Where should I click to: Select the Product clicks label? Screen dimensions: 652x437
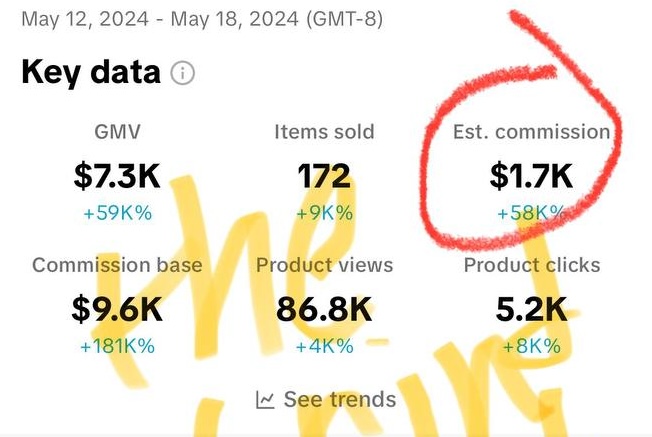pyautogui.click(x=531, y=265)
